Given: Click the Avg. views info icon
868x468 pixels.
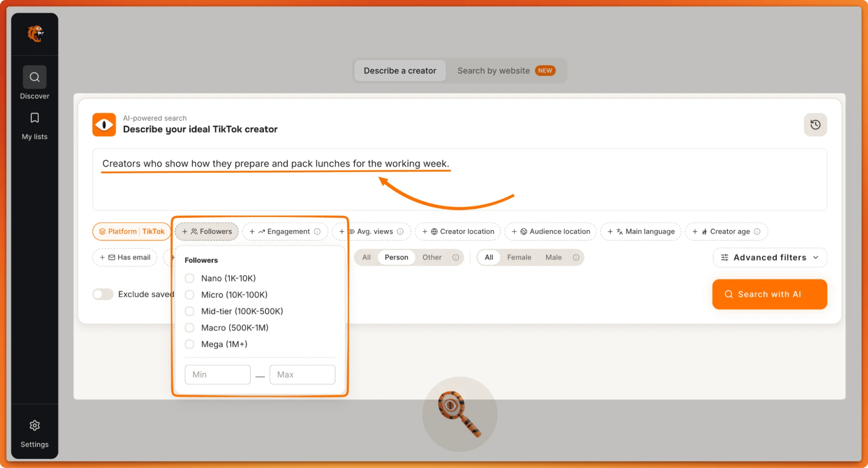Looking at the screenshot, I should point(400,232).
